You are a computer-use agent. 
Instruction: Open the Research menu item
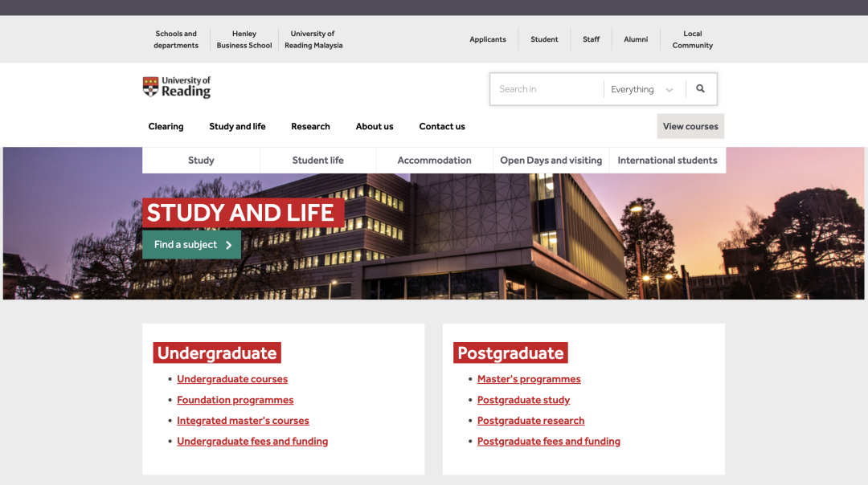(x=310, y=126)
